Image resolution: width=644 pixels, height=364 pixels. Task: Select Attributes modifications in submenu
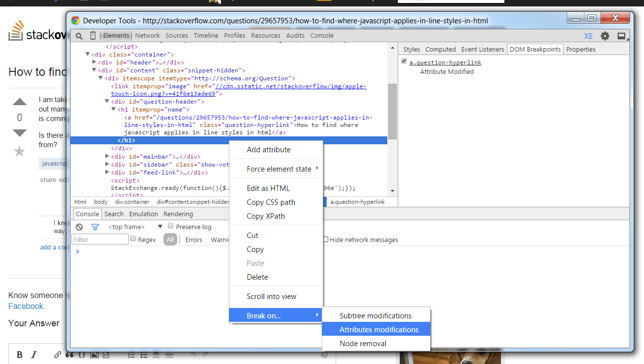click(x=376, y=330)
